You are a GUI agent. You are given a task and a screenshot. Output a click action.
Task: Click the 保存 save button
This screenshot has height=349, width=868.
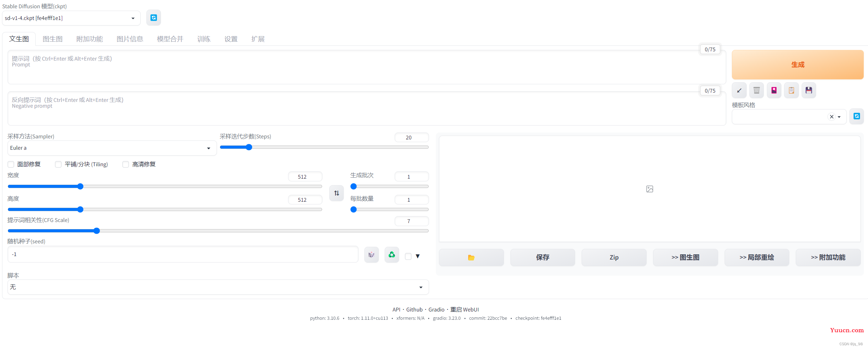click(542, 257)
